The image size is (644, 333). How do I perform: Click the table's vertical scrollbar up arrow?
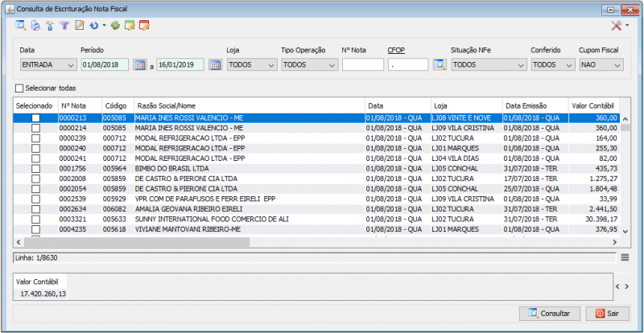(x=625, y=119)
